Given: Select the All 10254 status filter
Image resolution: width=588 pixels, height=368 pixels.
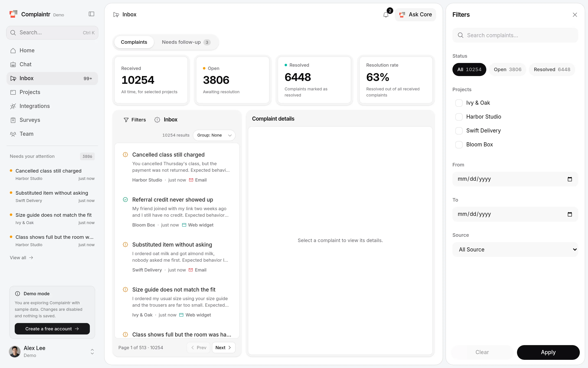Looking at the screenshot, I should [x=469, y=70].
